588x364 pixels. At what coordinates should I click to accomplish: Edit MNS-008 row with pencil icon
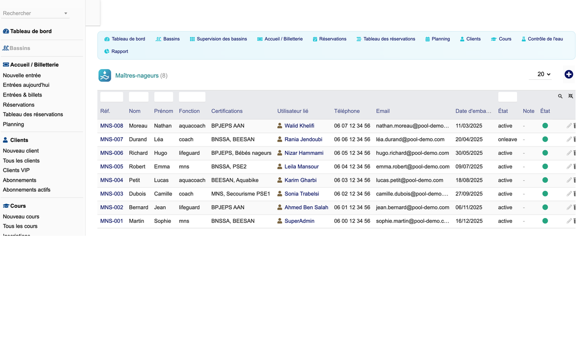pyautogui.click(x=569, y=126)
